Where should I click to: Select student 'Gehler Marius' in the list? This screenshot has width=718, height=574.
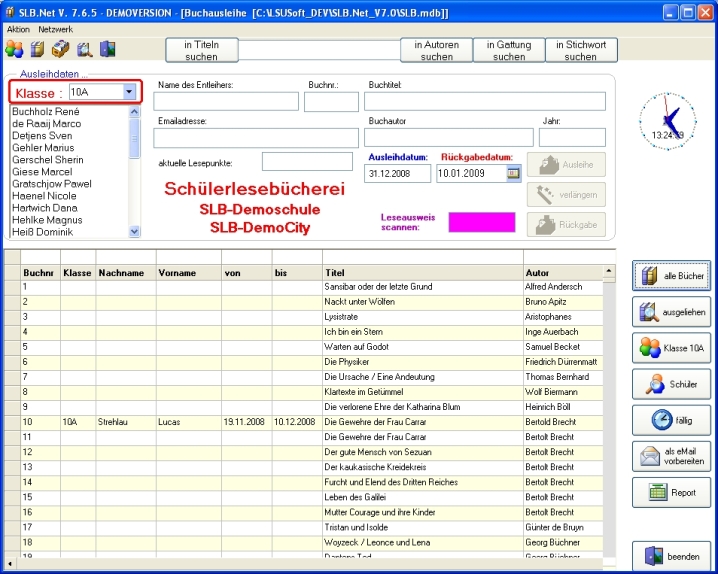43,148
